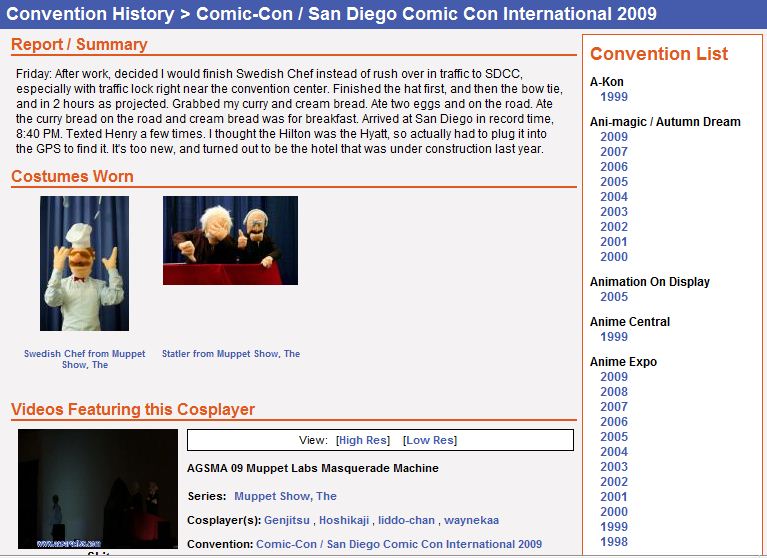The height and width of the screenshot is (558, 767).
Task: Play the Muppet Labs Masquerade video thumbnail
Action: [98, 489]
